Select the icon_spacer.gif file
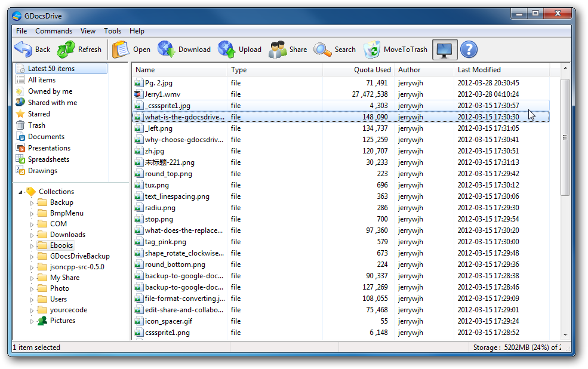 341,321
